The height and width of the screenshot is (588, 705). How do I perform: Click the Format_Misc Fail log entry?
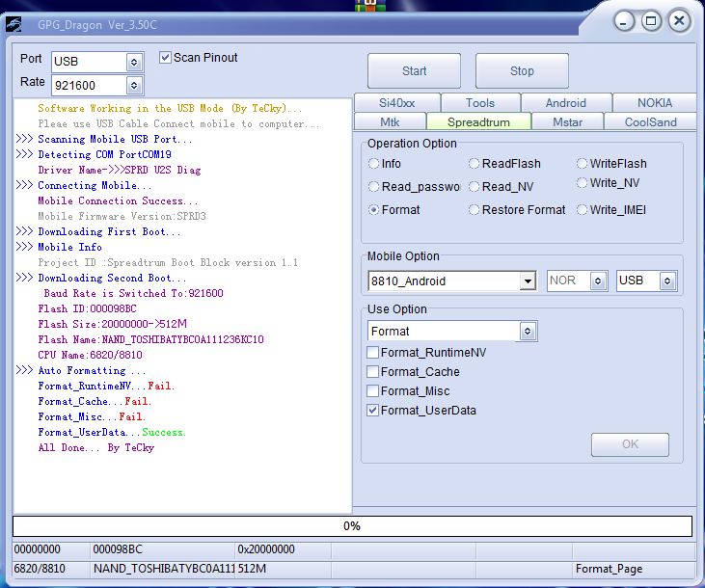(92, 416)
